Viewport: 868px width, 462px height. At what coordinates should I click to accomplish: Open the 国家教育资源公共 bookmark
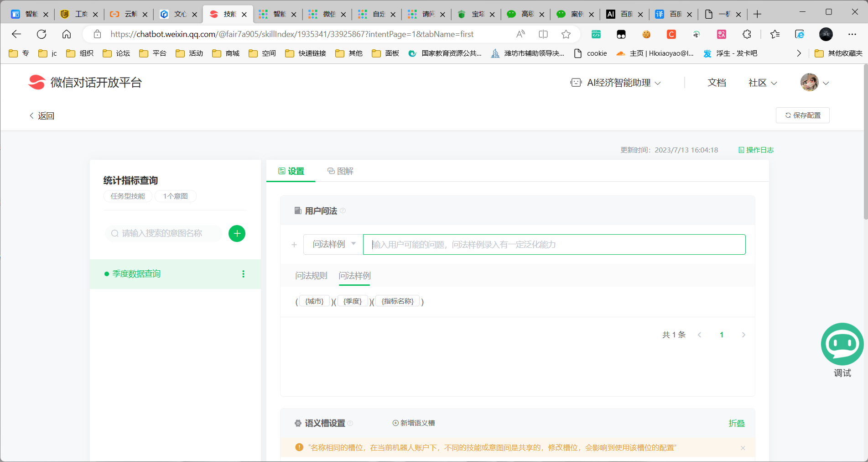click(x=445, y=53)
